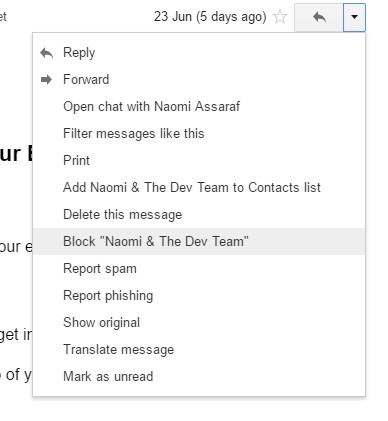
Task: Select Report phishing
Action: point(199,296)
